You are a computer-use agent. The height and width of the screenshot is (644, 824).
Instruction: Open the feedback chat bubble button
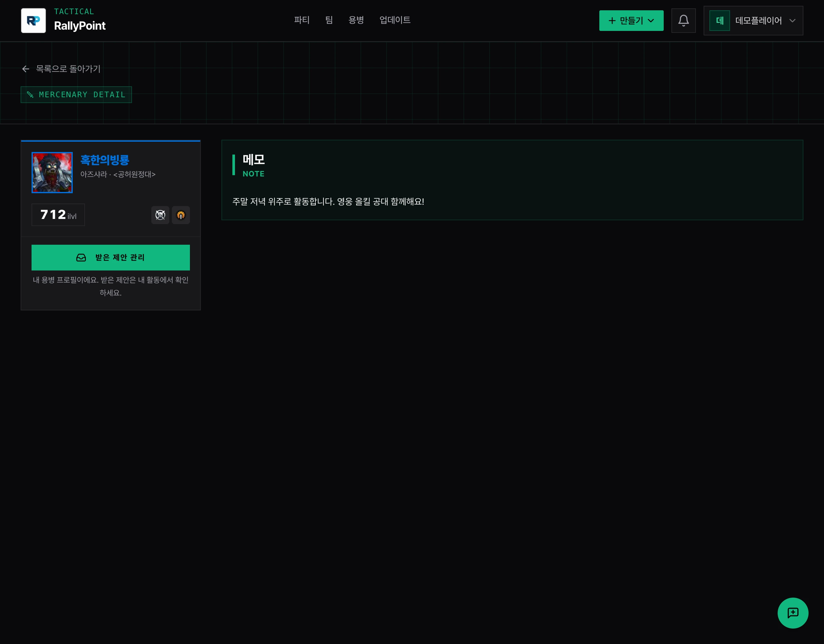coord(793,613)
